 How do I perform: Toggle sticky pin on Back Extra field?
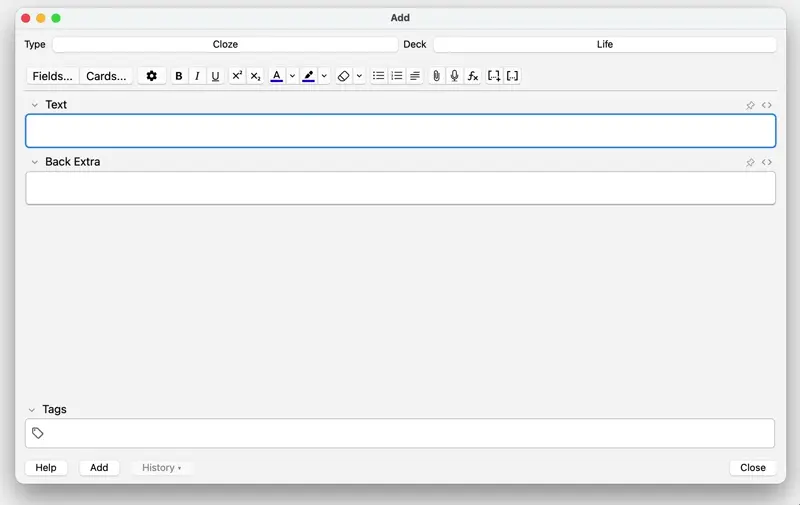click(x=750, y=162)
